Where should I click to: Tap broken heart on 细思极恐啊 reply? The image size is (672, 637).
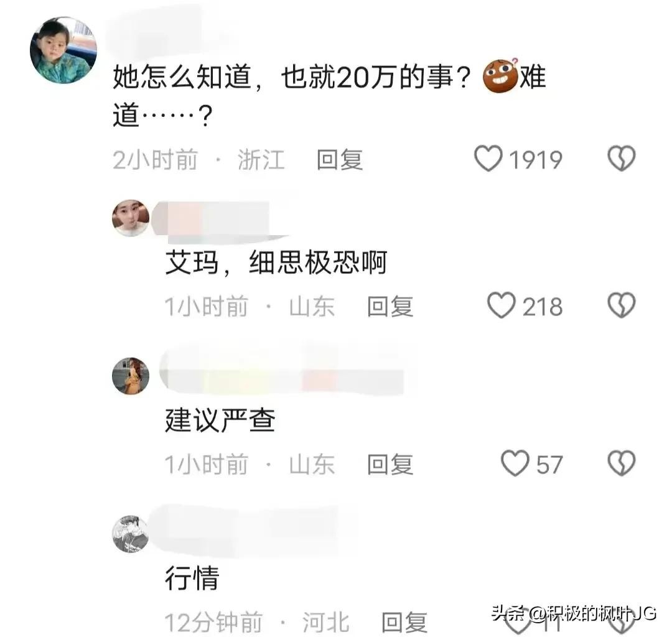(622, 305)
